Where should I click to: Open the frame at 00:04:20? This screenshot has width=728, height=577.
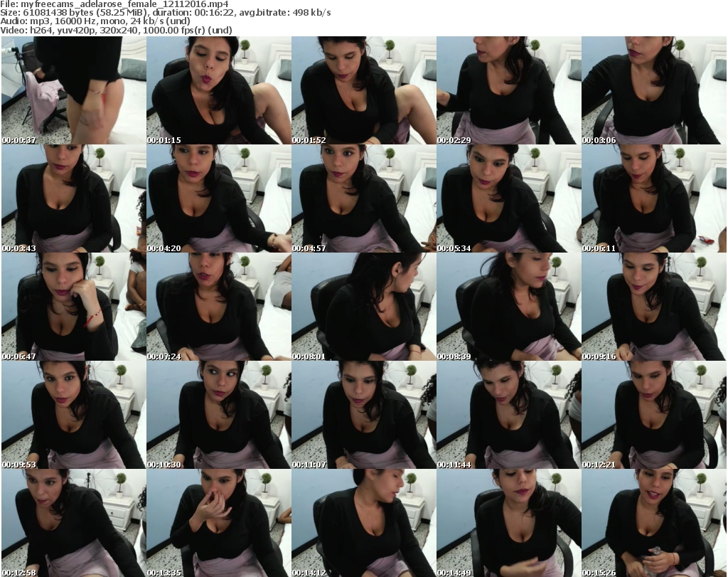[x=219, y=198]
